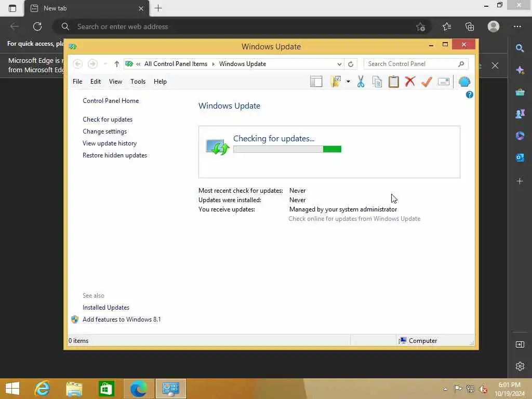
Task: Go to Control Panel Home
Action: point(111,101)
